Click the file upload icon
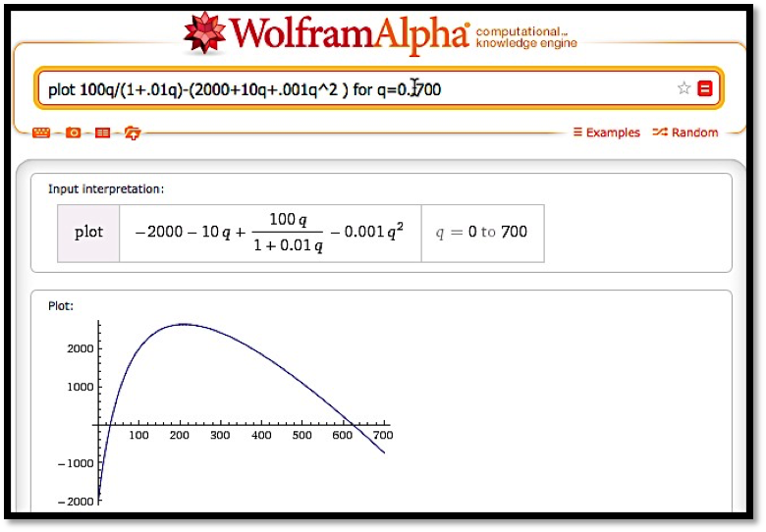The image size is (766, 532). [133, 133]
